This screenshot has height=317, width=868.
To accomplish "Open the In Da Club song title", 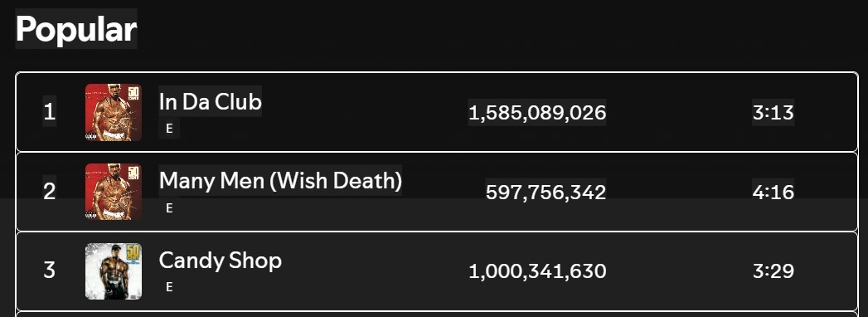I will coord(211,101).
